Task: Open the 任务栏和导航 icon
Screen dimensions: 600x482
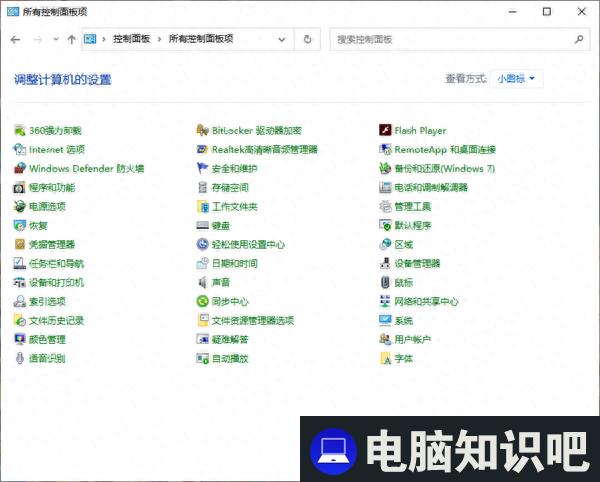Action: 20,263
